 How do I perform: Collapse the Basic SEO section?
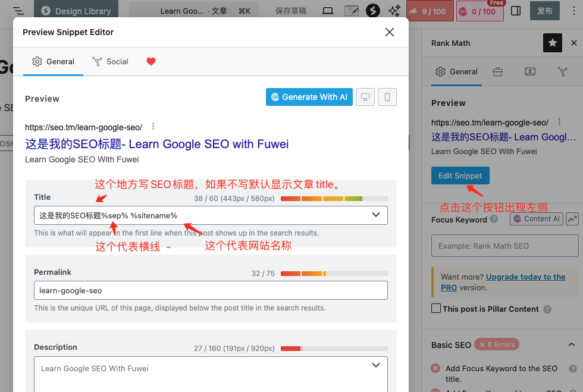coord(571,344)
